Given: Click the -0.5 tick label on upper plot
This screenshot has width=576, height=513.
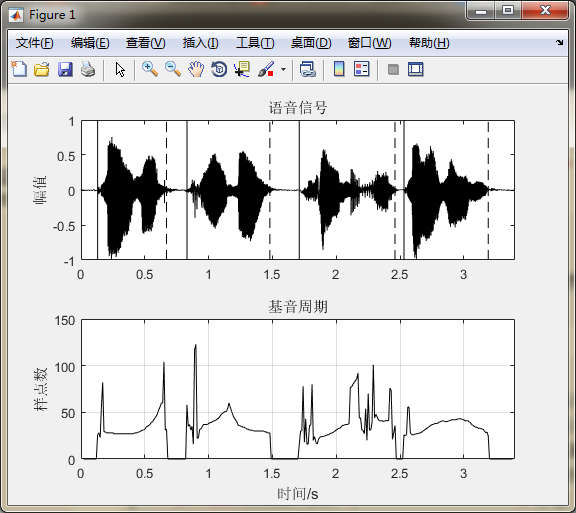Looking at the screenshot, I should [x=64, y=226].
